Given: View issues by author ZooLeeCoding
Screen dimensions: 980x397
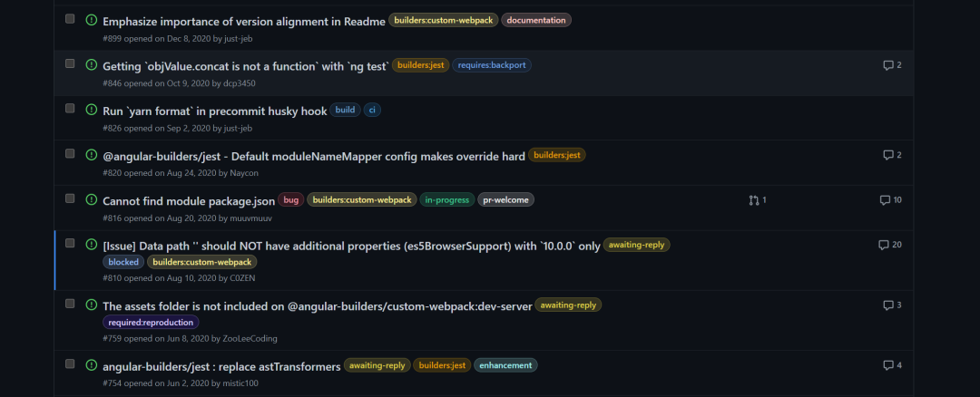Looking at the screenshot, I should pos(250,339).
